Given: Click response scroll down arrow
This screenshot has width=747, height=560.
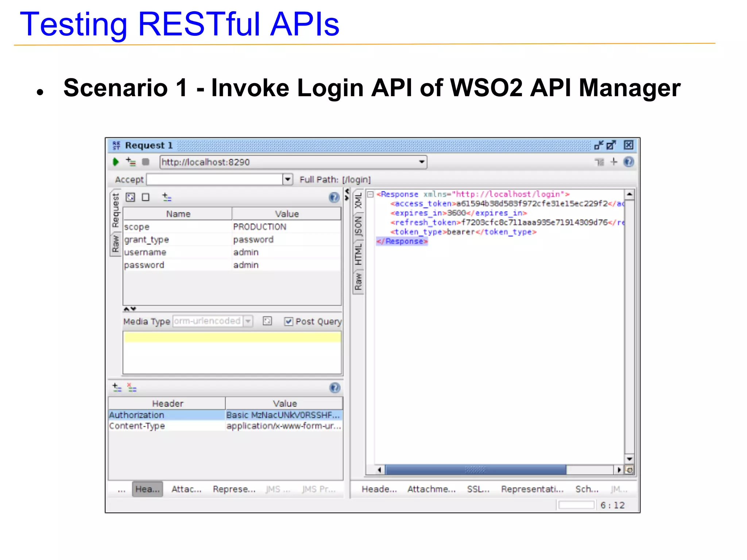Looking at the screenshot, I should 629,459.
